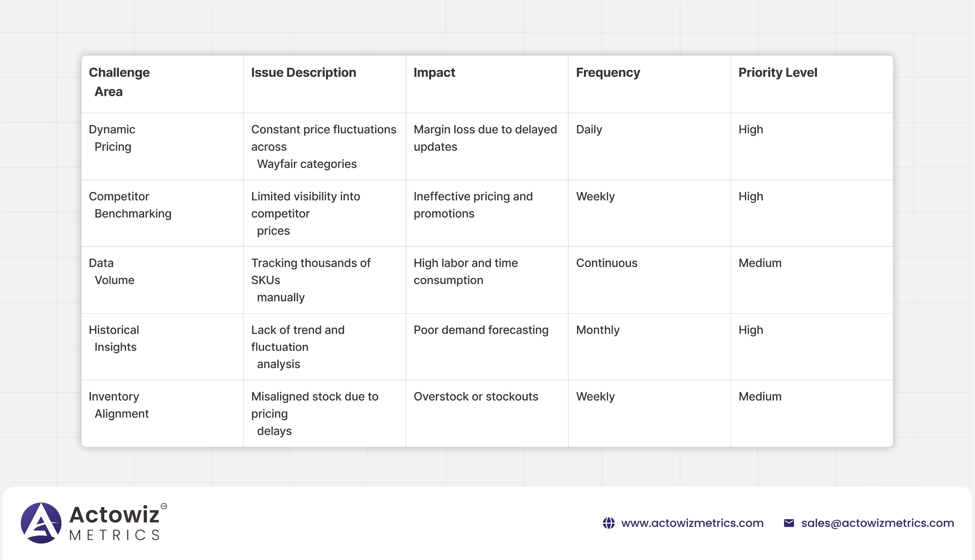This screenshot has height=560, width=975.
Task: Click the Dynamic Pricing row label
Action: [x=112, y=138]
